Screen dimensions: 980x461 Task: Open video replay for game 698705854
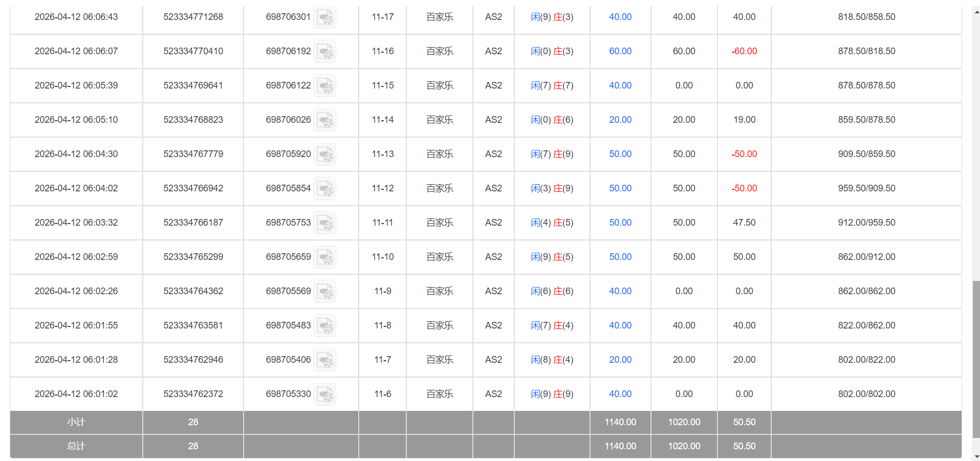click(325, 188)
